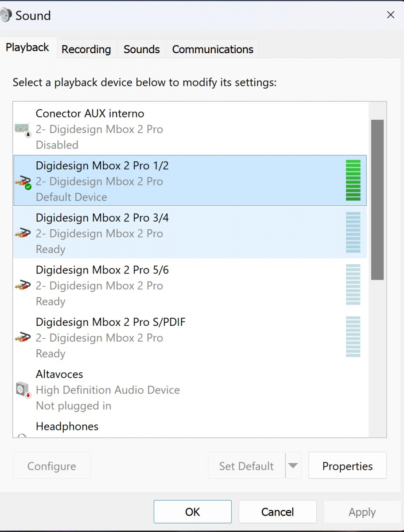Open Properties for the selected device
Screen dimensions: 404x532
click(347, 465)
